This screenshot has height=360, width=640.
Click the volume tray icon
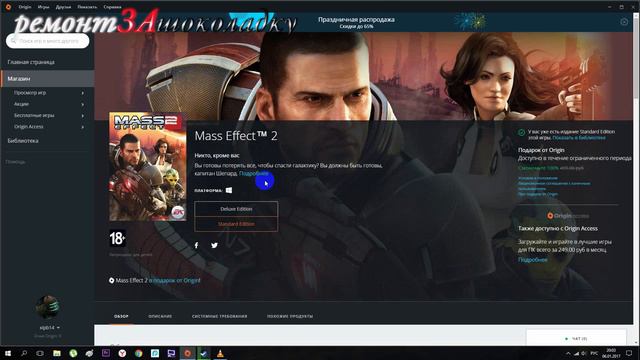tap(584, 353)
